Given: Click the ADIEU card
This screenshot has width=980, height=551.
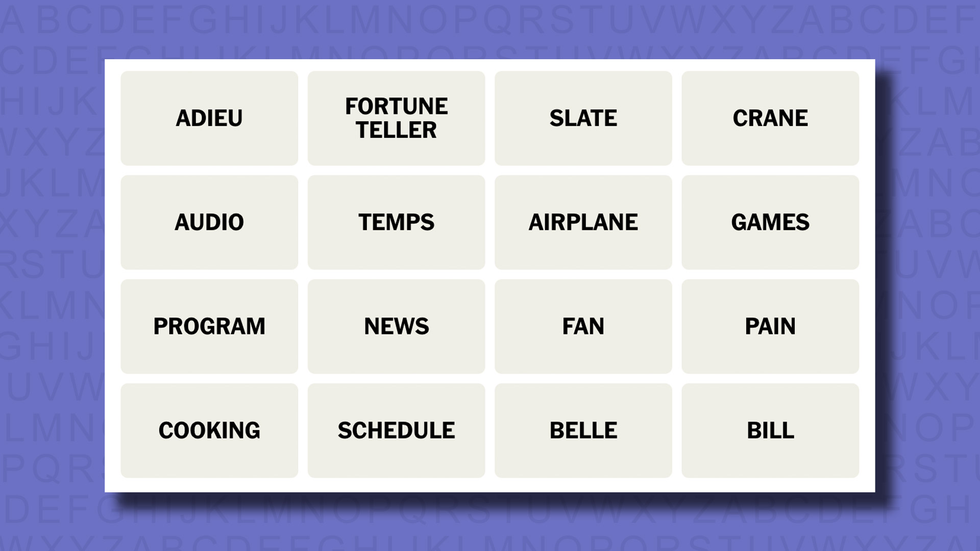Looking at the screenshot, I should (x=209, y=118).
